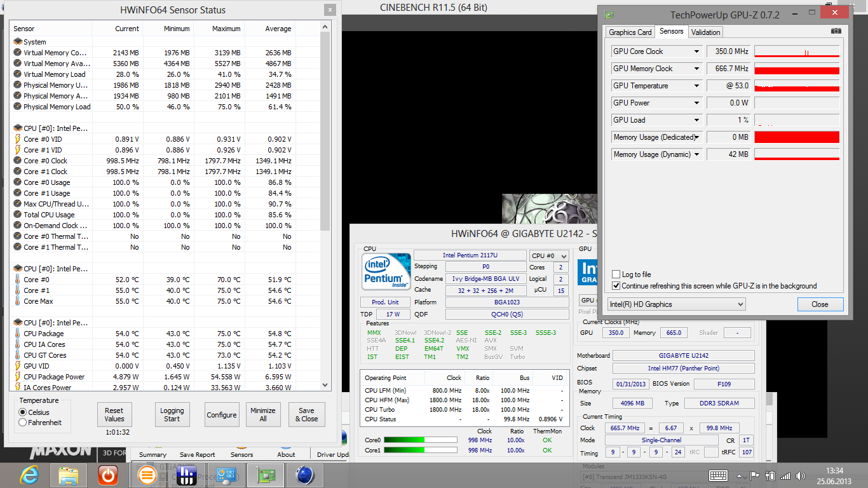
Task: Click the Save & Close button
Action: click(x=306, y=415)
